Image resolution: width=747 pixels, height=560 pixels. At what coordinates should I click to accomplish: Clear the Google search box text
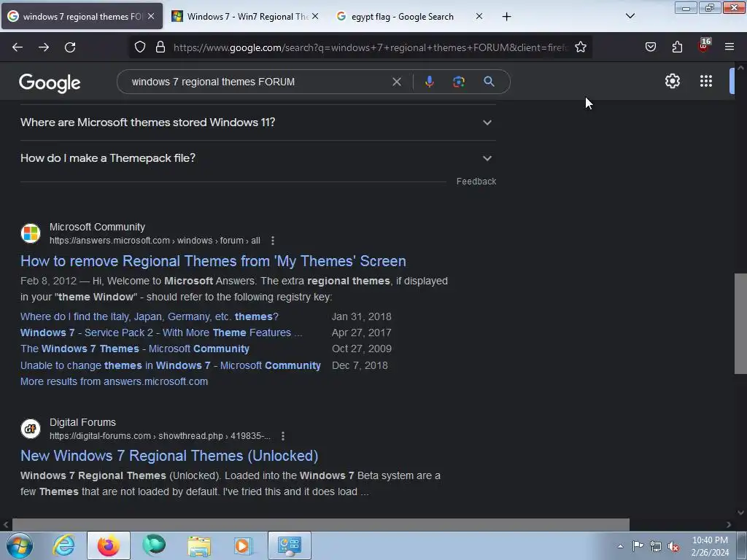(x=396, y=82)
